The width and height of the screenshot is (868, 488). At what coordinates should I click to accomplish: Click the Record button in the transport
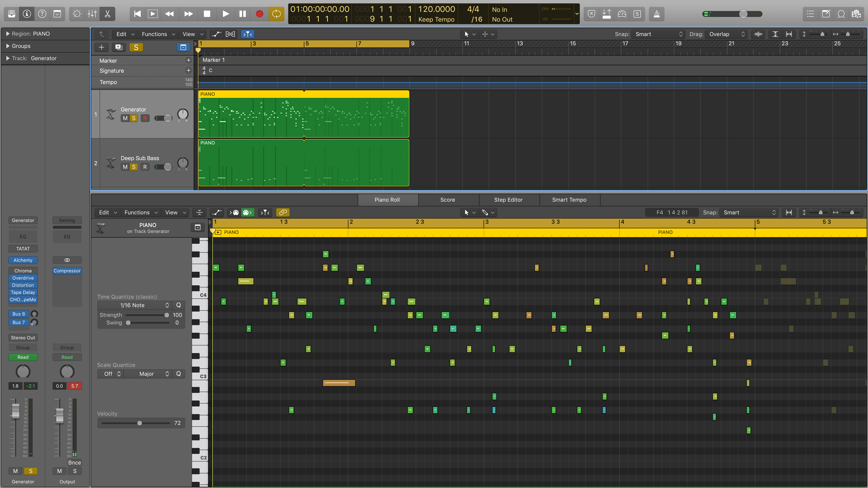click(259, 14)
